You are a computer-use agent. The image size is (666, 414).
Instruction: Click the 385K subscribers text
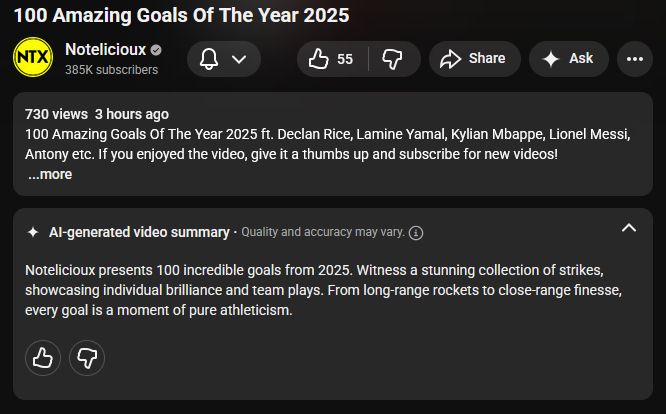pyautogui.click(x=111, y=70)
